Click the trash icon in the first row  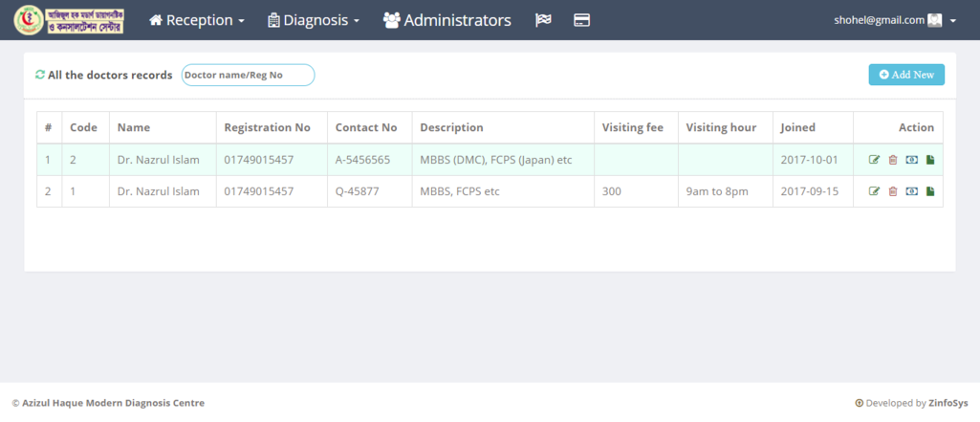pyautogui.click(x=893, y=160)
